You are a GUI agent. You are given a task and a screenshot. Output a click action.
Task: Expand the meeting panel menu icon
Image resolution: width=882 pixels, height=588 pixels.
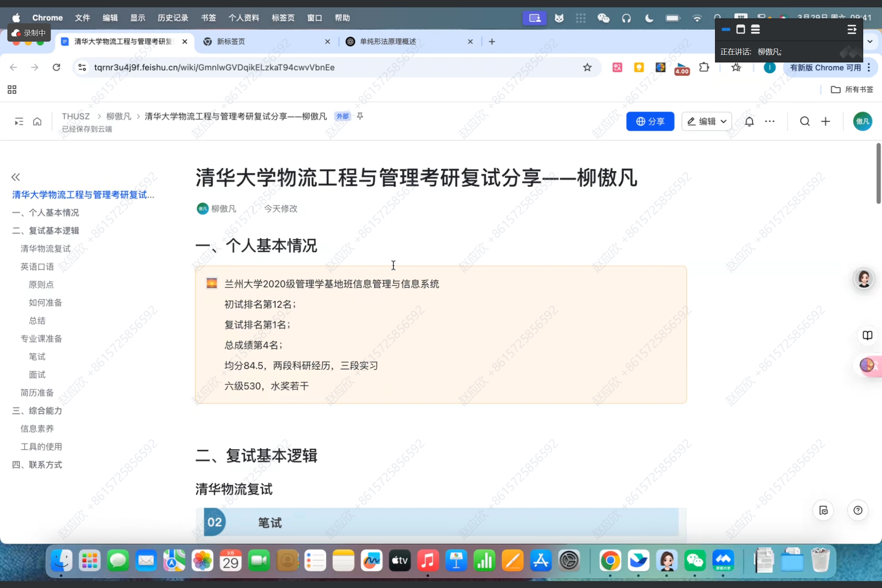pos(852,29)
